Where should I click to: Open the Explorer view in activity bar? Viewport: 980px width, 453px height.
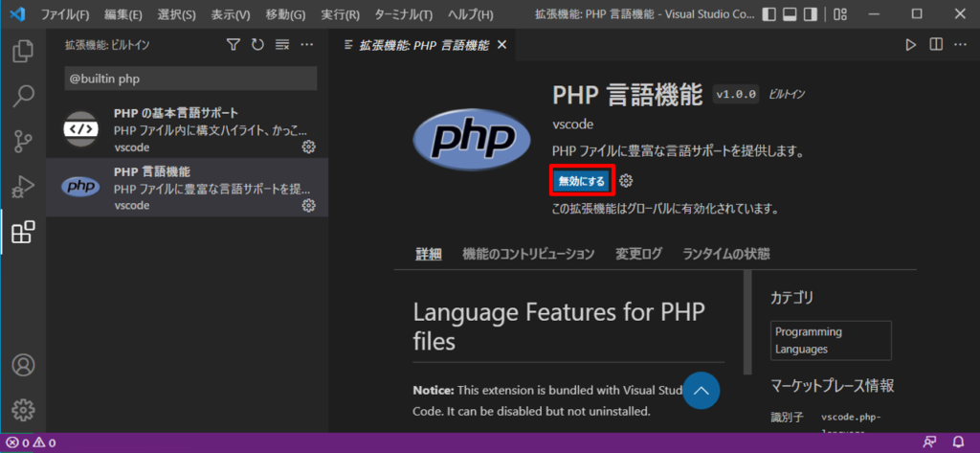pyautogui.click(x=23, y=51)
